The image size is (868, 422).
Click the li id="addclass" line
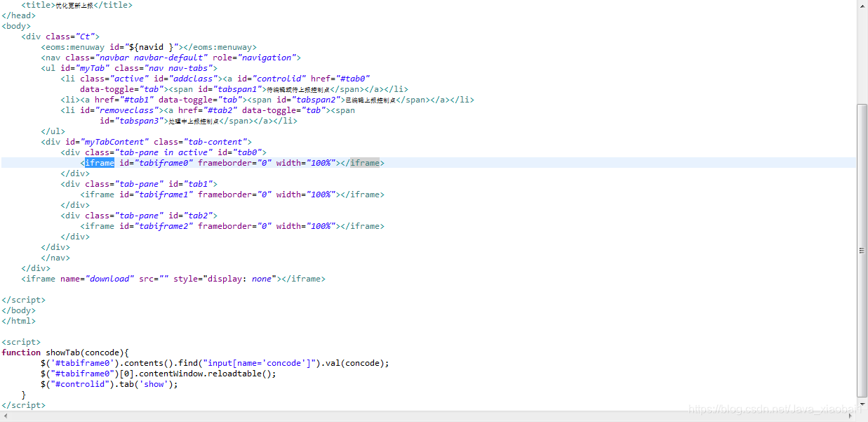pos(215,79)
